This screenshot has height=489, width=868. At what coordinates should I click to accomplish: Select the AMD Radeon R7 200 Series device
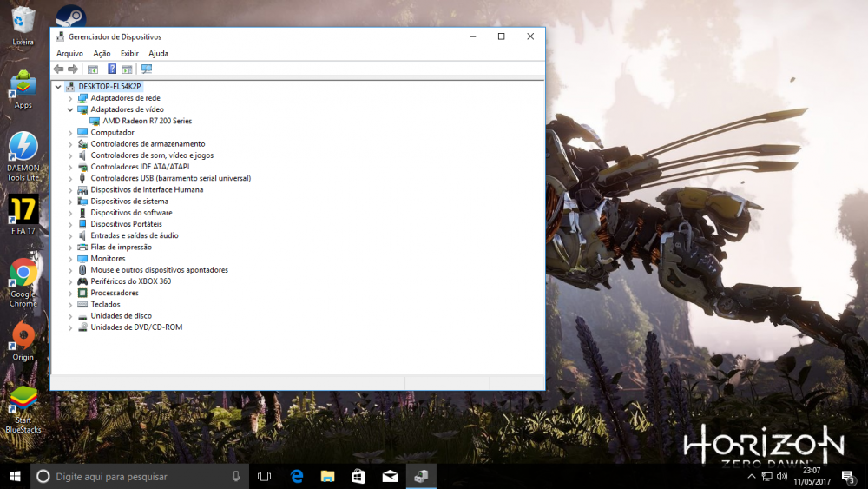point(147,121)
